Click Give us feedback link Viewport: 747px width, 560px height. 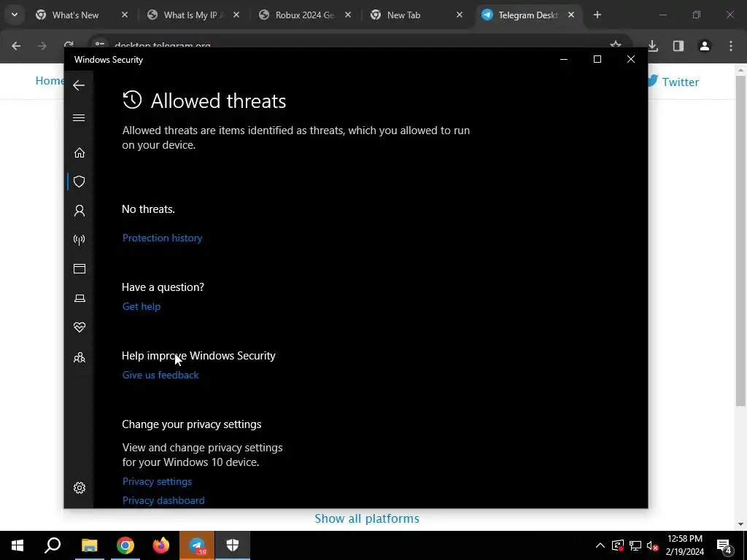160,375
